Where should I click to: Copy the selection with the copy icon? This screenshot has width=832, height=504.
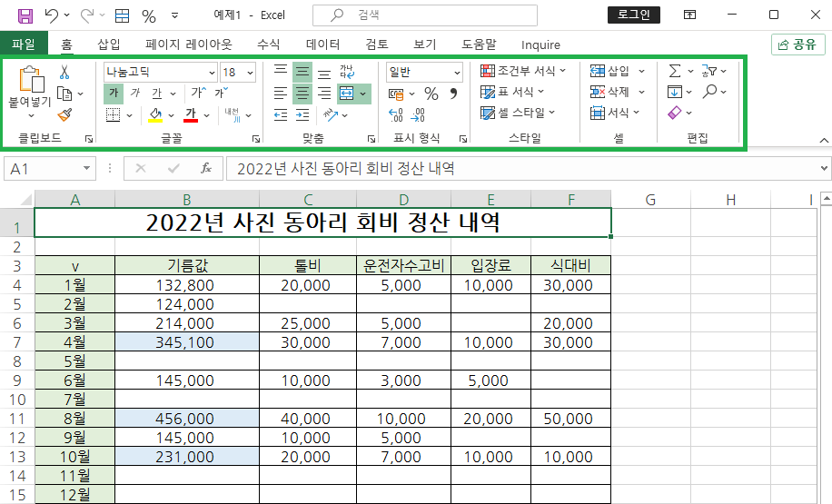pyautogui.click(x=64, y=94)
